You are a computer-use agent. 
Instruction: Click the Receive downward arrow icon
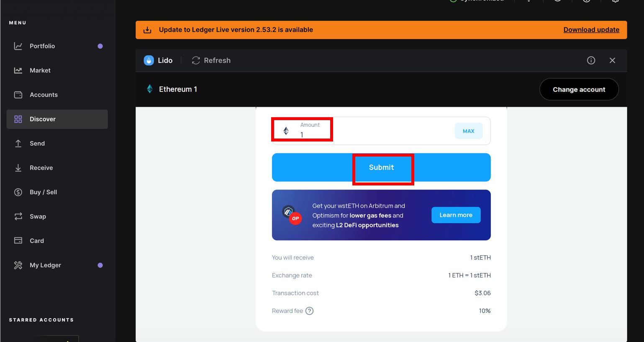point(18,168)
